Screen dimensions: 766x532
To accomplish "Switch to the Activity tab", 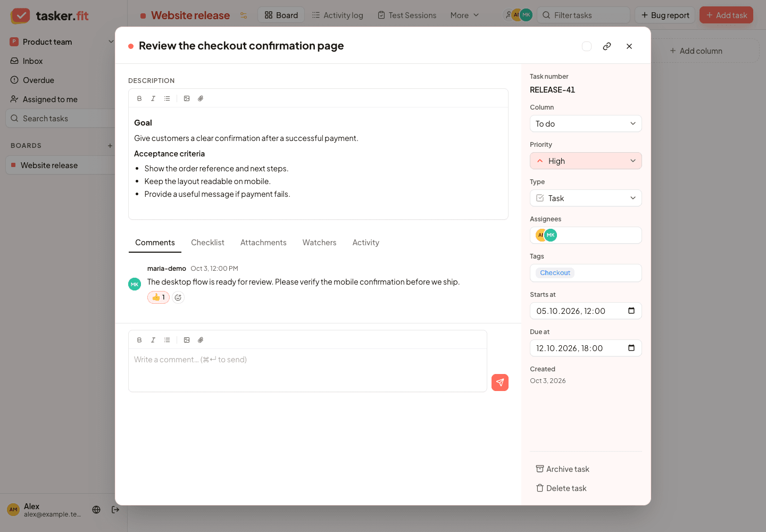I will click(366, 243).
